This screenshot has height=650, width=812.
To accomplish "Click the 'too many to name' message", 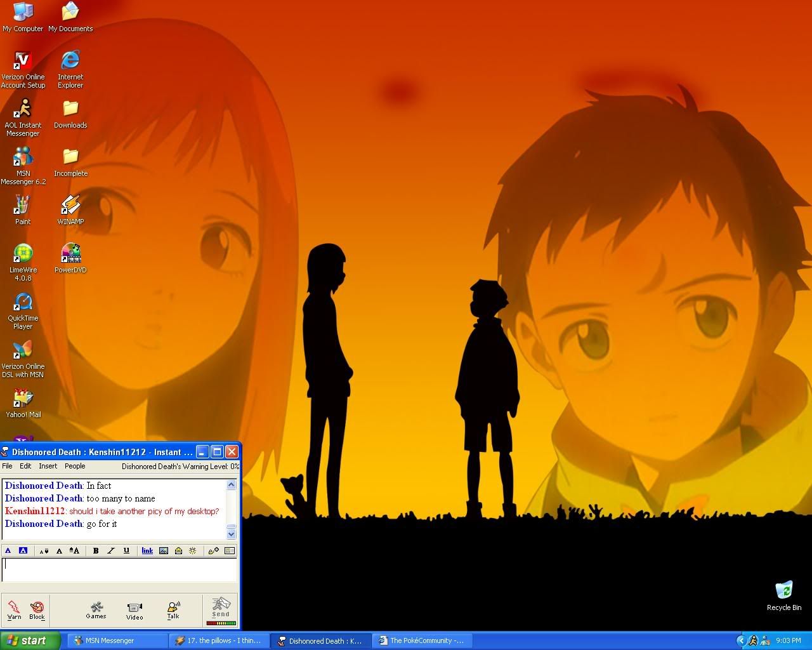I will tap(121, 498).
